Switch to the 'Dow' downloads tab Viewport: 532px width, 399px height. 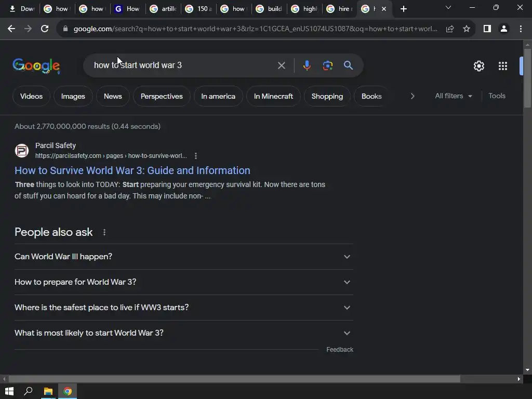[x=22, y=9]
